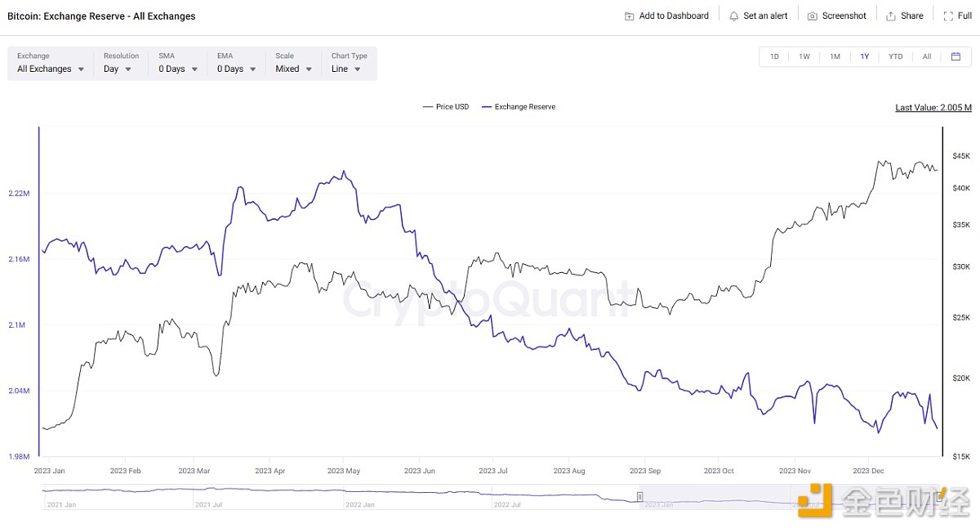Image resolution: width=980 pixels, height=528 pixels.
Task: Expand the Exchange dropdown
Action: pyautogui.click(x=51, y=69)
